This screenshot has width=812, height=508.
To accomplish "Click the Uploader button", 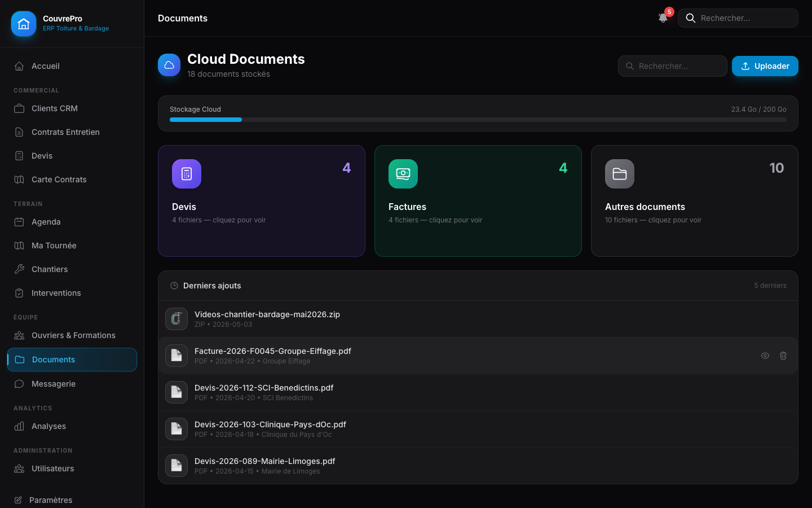I will pyautogui.click(x=765, y=66).
